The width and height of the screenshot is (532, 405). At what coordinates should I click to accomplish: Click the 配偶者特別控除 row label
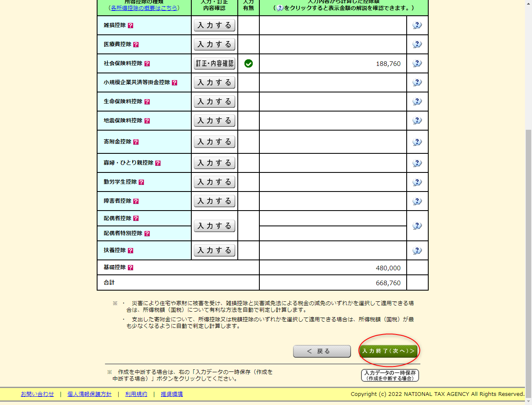tap(123, 233)
